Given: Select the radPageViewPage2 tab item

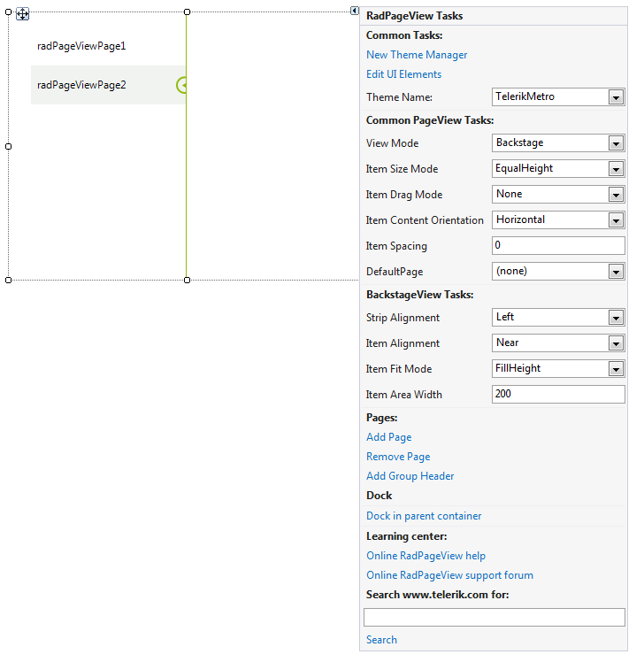Looking at the screenshot, I should click(81, 85).
